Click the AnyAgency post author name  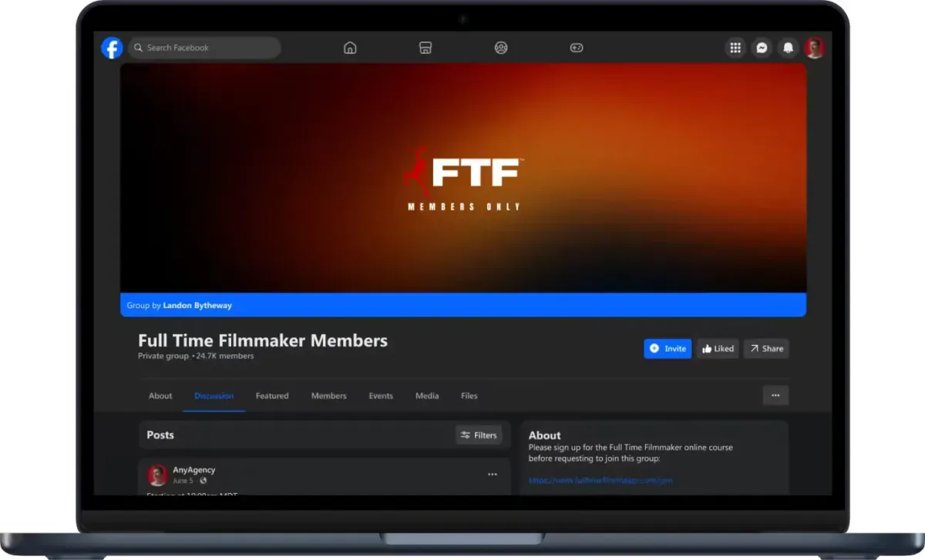[x=194, y=470]
